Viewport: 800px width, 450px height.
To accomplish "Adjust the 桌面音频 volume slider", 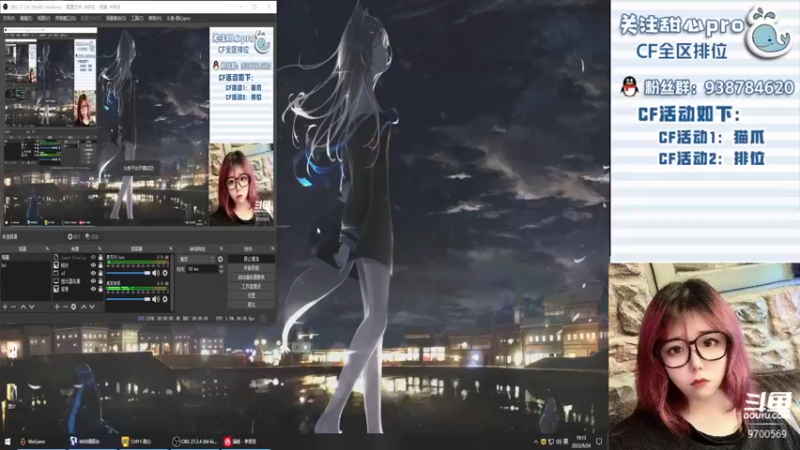I will [x=129, y=299].
